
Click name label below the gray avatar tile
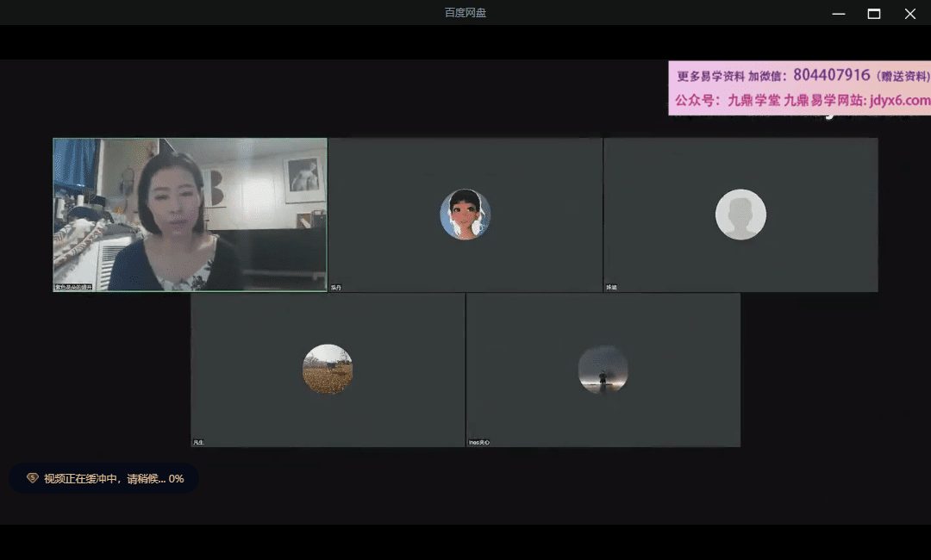[611, 287]
